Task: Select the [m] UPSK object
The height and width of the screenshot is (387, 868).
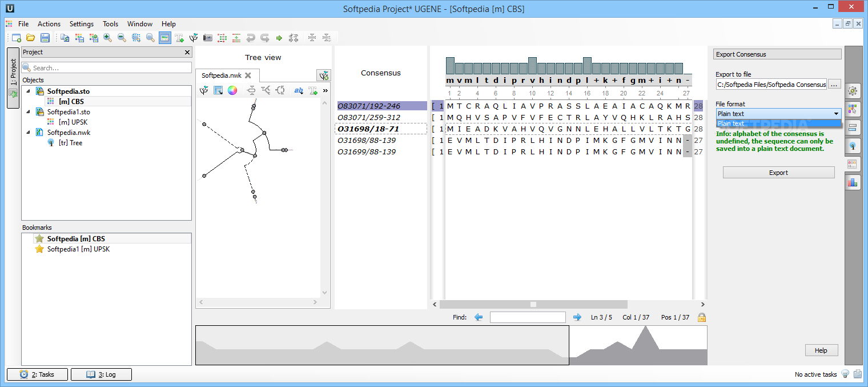Action: tap(73, 122)
